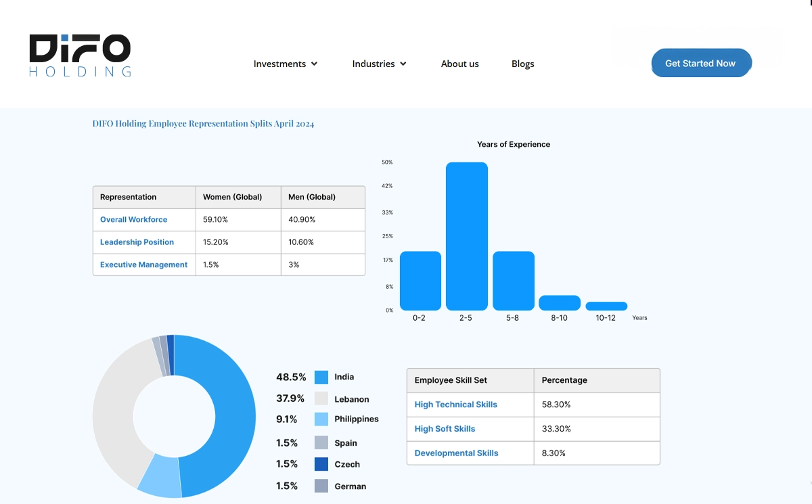This screenshot has width=812, height=504.
Task: Select the Czech legend color square
Action: [x=321, y=464]
